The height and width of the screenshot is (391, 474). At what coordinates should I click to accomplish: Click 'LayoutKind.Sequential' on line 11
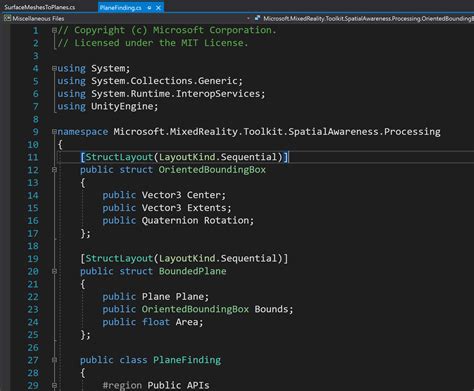coord(218,157)
